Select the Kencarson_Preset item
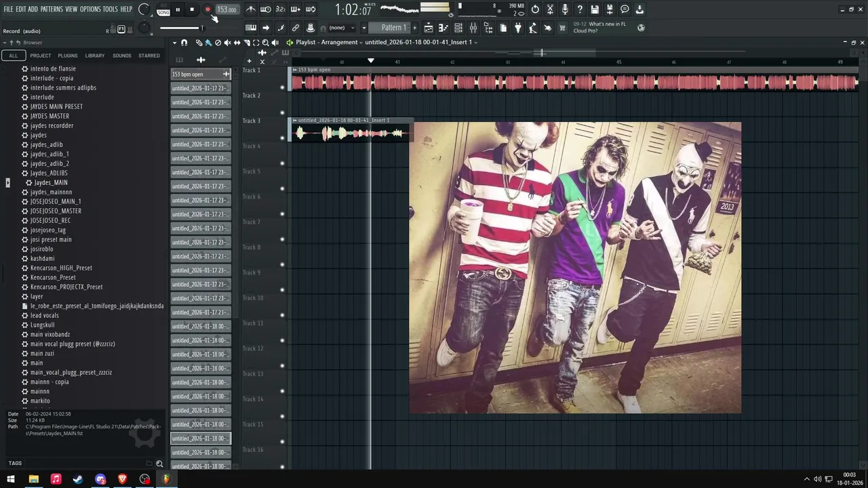Viewport: 868px width, 488px height. tap(53, 277)
